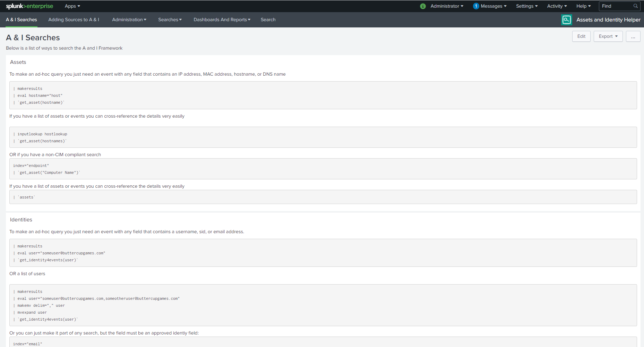Click the inputlookup hostlookup code line
The width and height of the screenshot is (644, 347).
40,134
